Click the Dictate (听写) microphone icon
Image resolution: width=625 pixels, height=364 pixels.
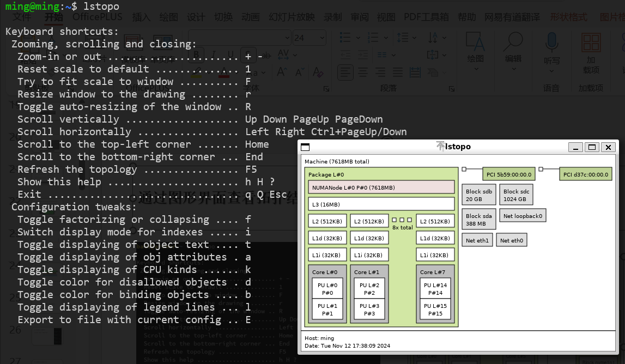(x=551, y=43)
